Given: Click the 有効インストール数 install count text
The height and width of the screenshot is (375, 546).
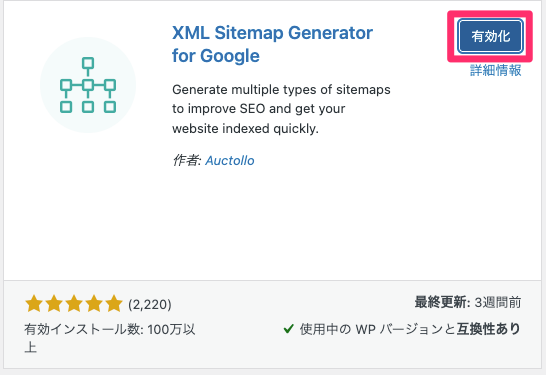Looking at the screenshot, I should (x=110, y=337).
